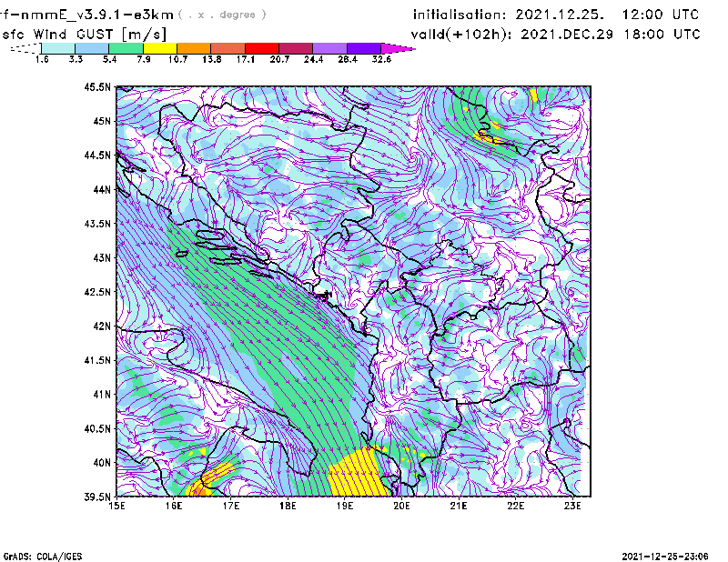728x562 pixels.
Task: Click the 43N latitude label
Action: [x=102, y=257]
